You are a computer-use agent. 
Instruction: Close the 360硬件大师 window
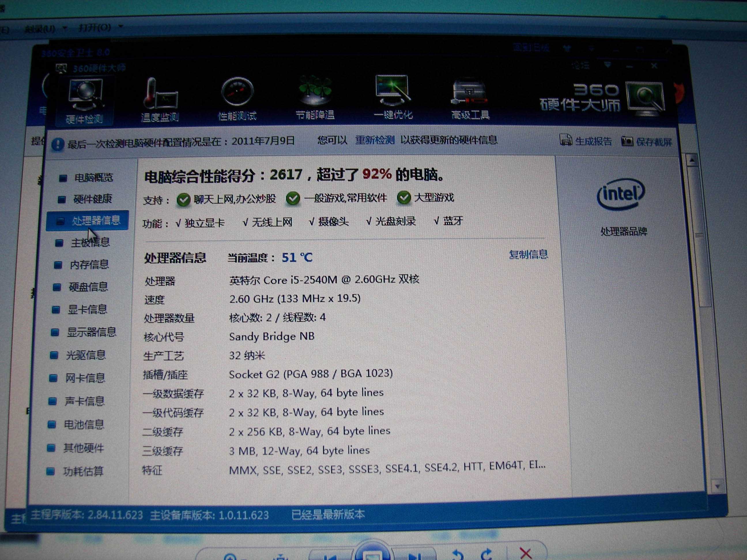point(654,65)
